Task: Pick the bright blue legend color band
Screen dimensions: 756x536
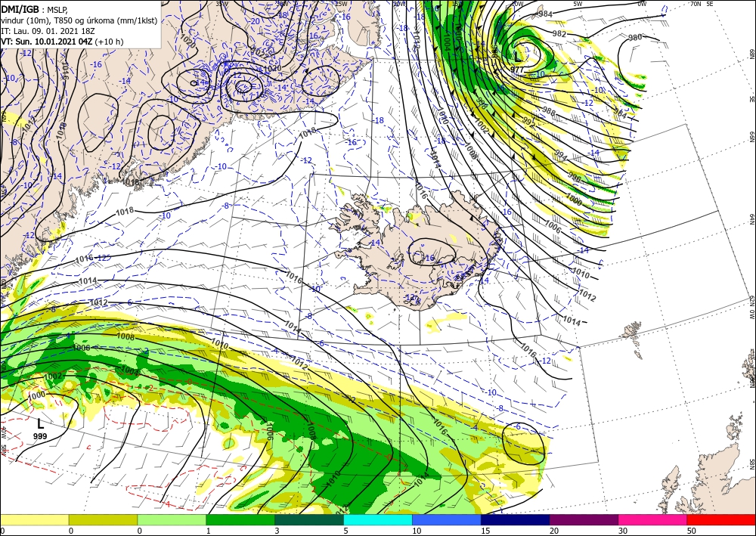Action: click(x=447, y=519)
